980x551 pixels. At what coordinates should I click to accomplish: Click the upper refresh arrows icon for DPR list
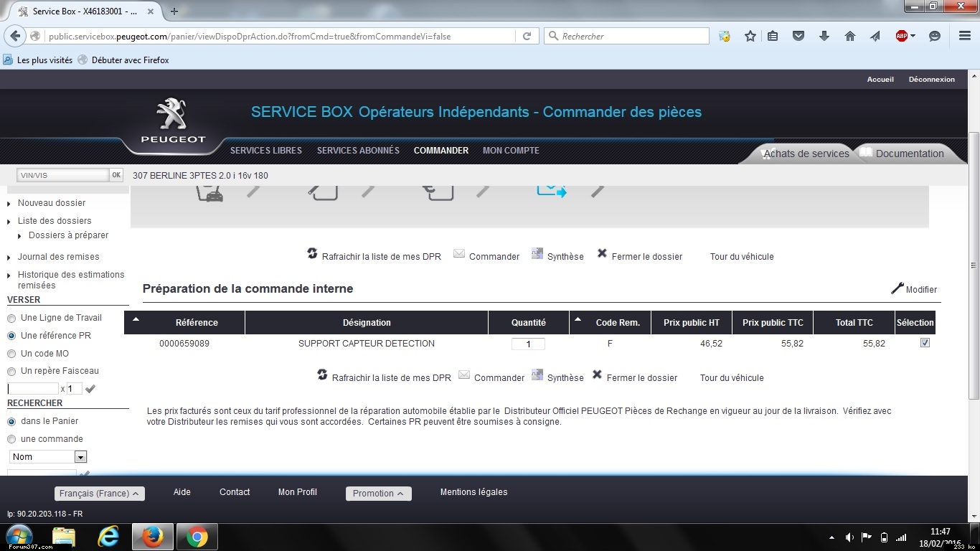312,253
